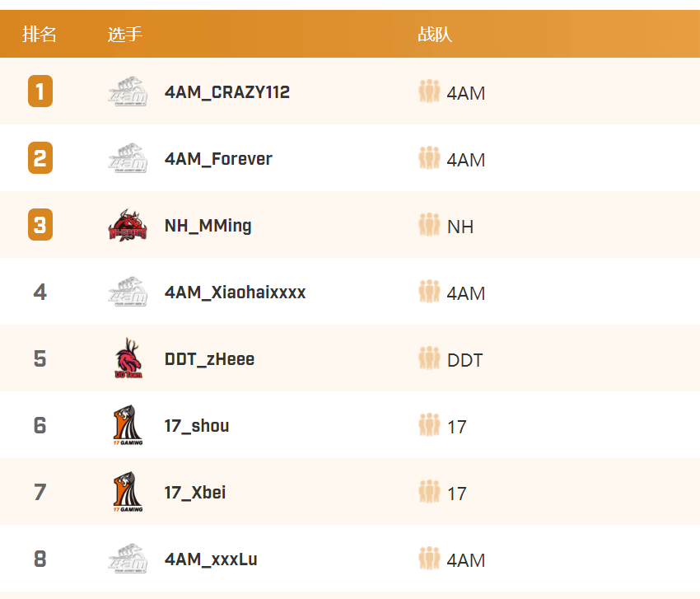The height and width of the screenshot is (599, 700).
Task: Select player DDT_zHeee
Action: (209, 359)
